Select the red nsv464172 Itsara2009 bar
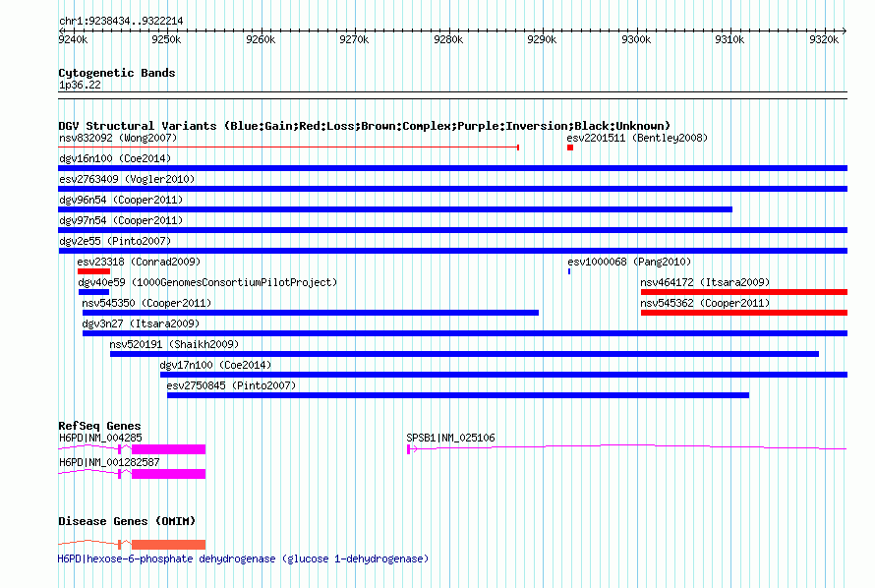The width and height of the screenshot is (875, 588). [744, 292]
